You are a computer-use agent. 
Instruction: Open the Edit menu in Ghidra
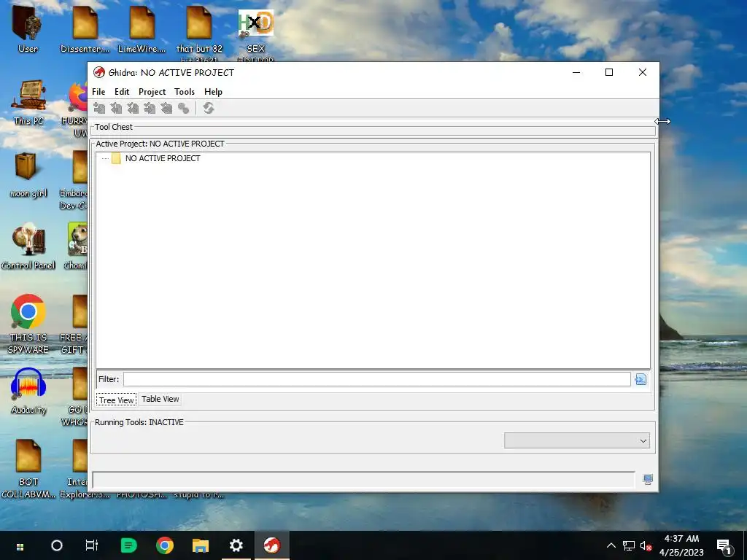coord(122,92)
